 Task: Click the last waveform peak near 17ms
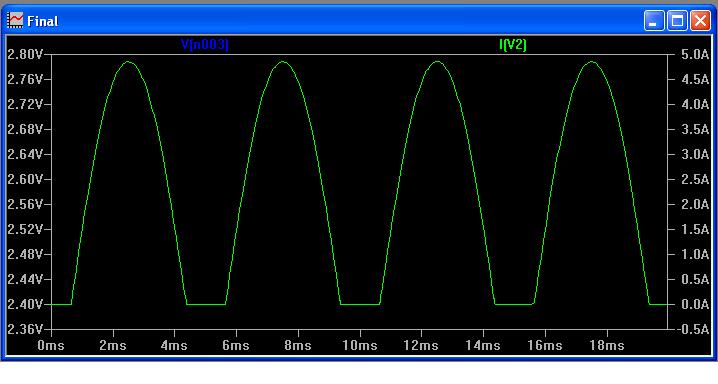(592, 61)
